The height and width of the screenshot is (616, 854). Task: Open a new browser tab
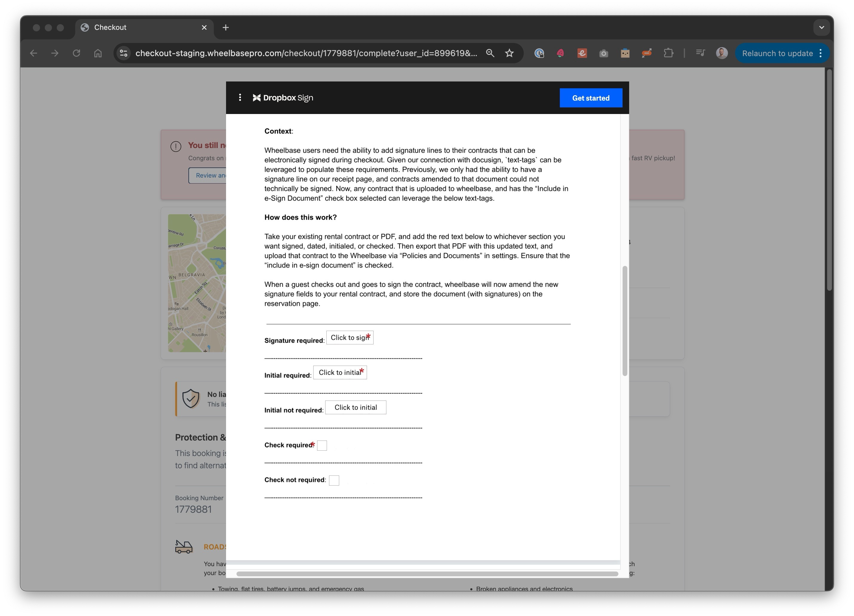click(x=225, y=27)
